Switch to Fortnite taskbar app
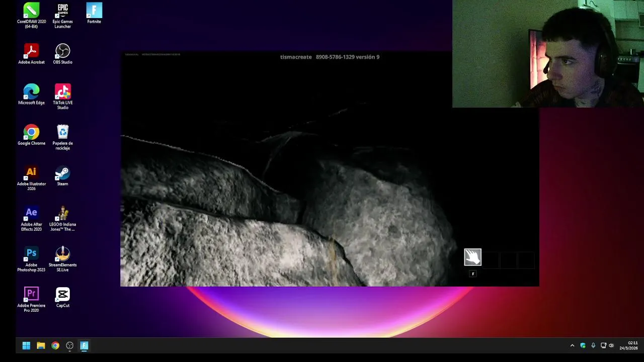644x362 pixels. 84,345
